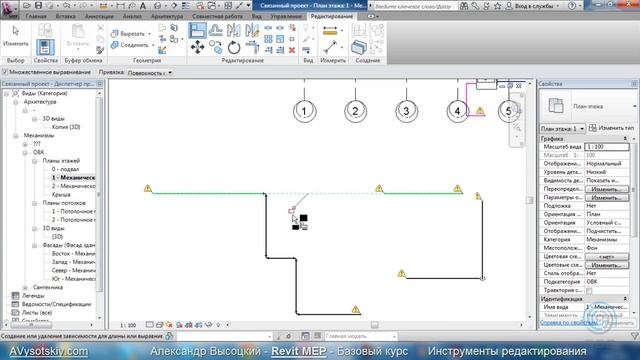Click the Save icon in quick access toolbar
Image resolution: width=640 pixels, height=360 pixels.
point(38,6)
